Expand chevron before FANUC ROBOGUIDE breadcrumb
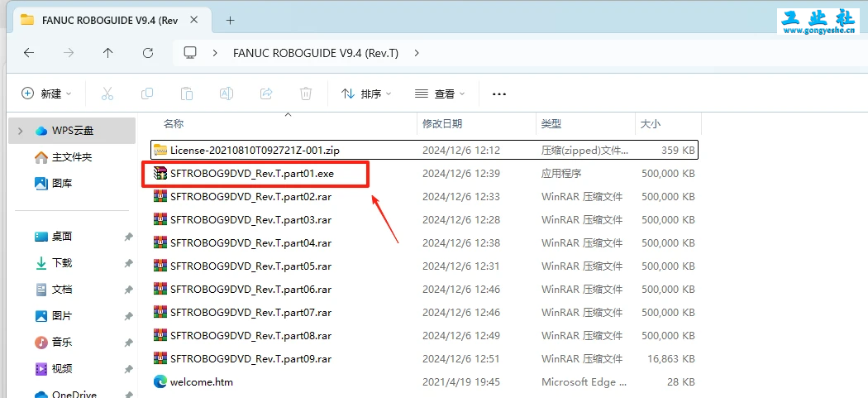 (215, 53)
